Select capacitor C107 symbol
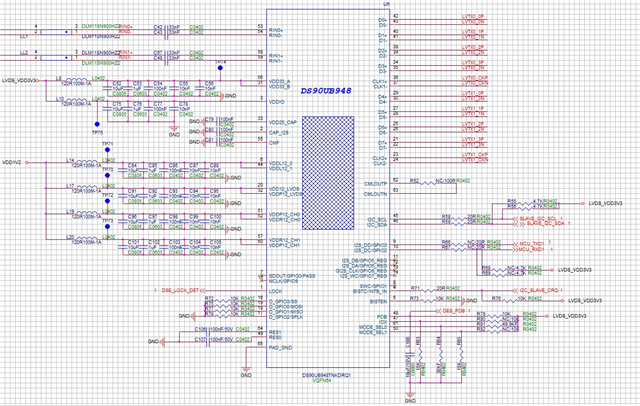The image size is (640, 406). coord(208,342)
